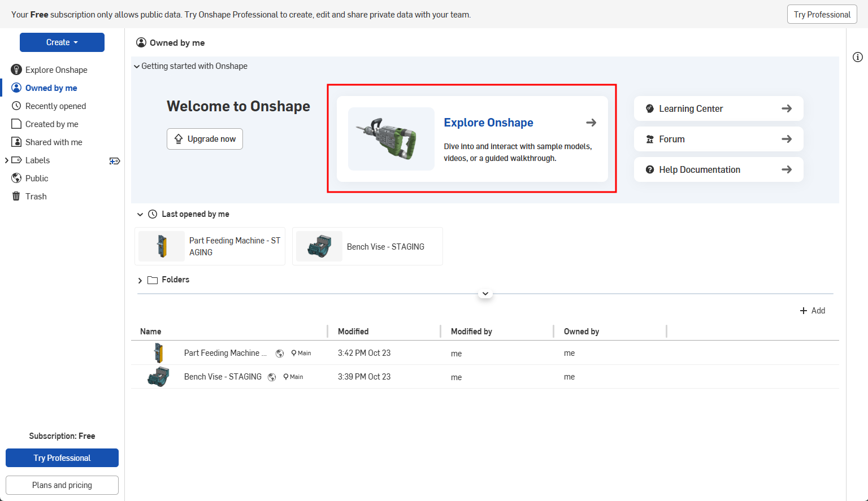Expand the Folders section

point(140,280)
